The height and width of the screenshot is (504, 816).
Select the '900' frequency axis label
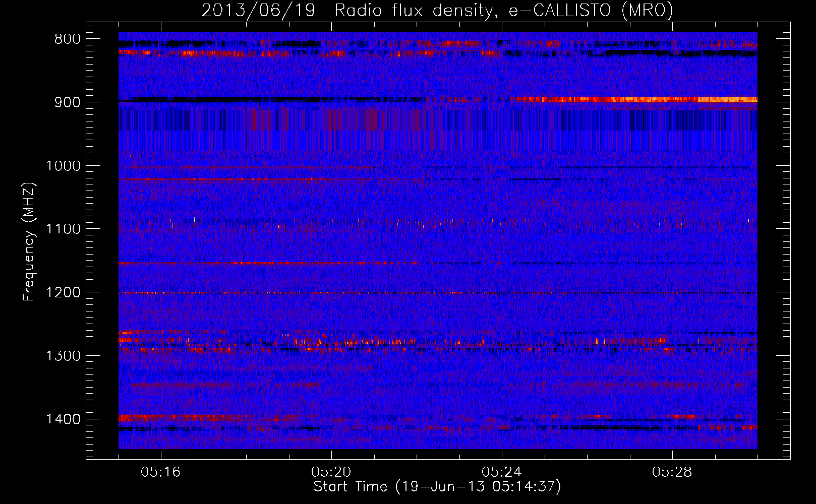pos(68,102)
